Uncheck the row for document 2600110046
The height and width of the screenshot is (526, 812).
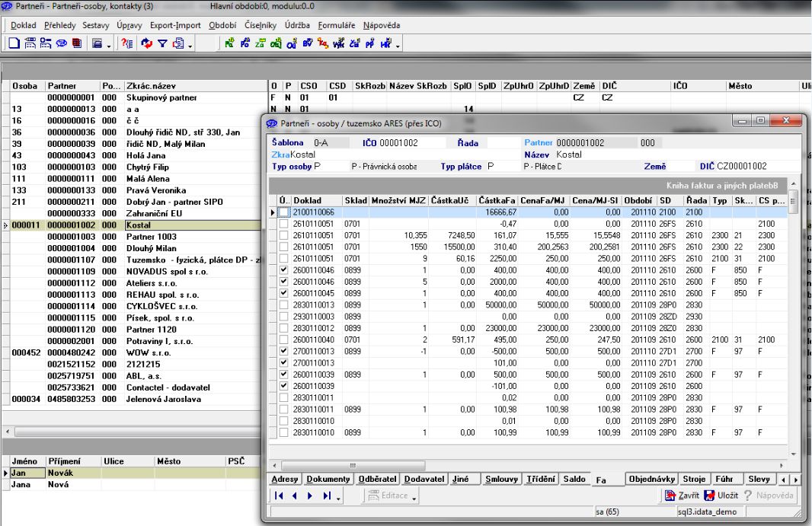point(284,270)
